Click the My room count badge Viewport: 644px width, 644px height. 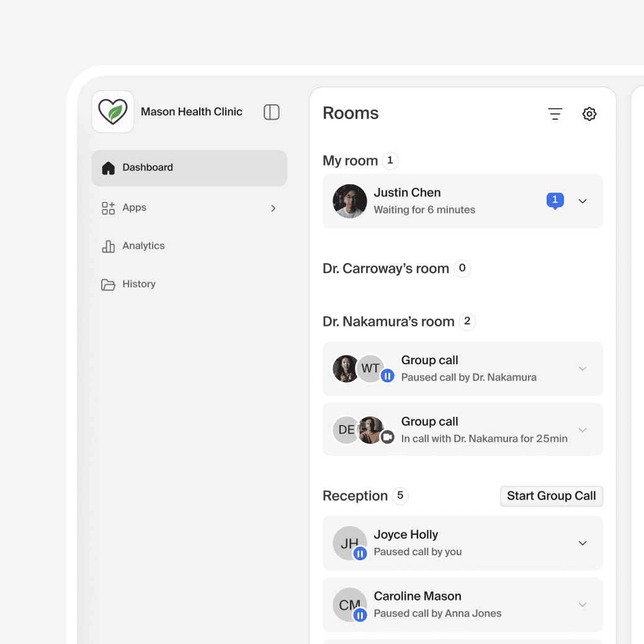390,161
